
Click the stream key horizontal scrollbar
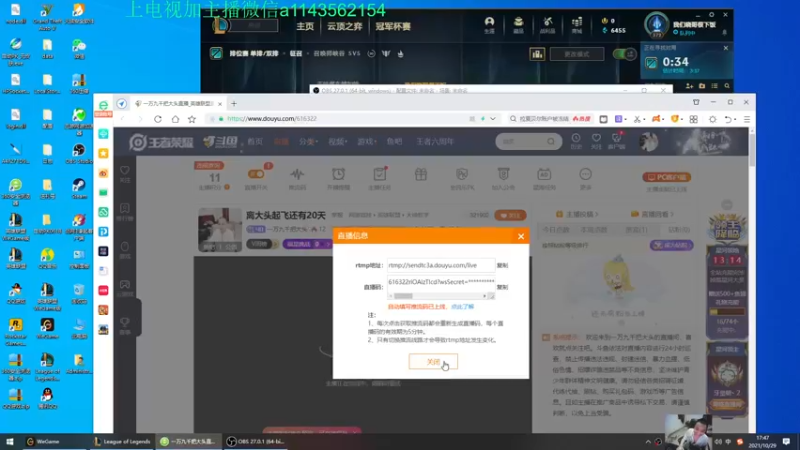(x=438, y=296)
